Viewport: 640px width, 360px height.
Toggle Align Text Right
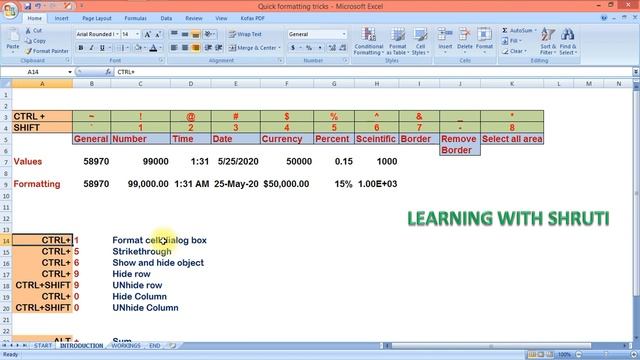(x=196, y=48)
